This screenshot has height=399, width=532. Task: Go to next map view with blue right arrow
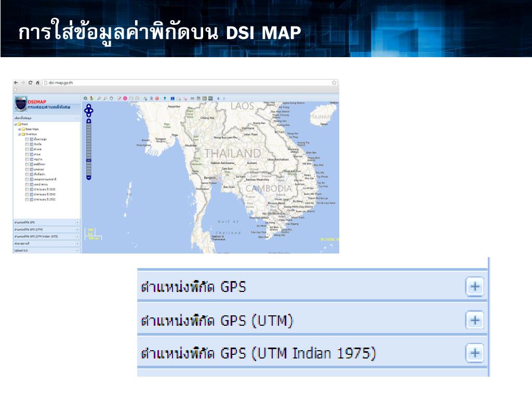tap(224, 98)
